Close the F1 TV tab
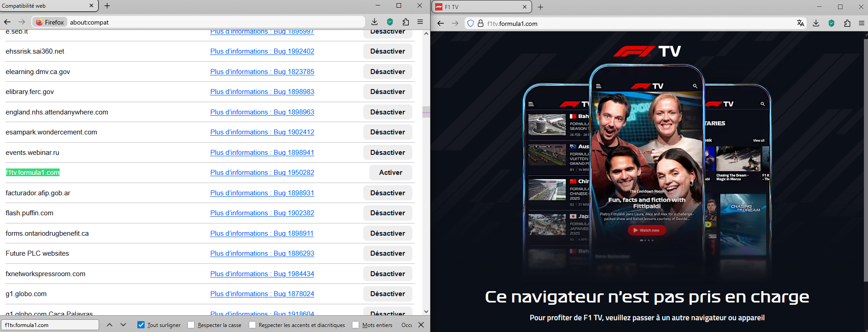 pyautogui.click(x=525, y=7)
